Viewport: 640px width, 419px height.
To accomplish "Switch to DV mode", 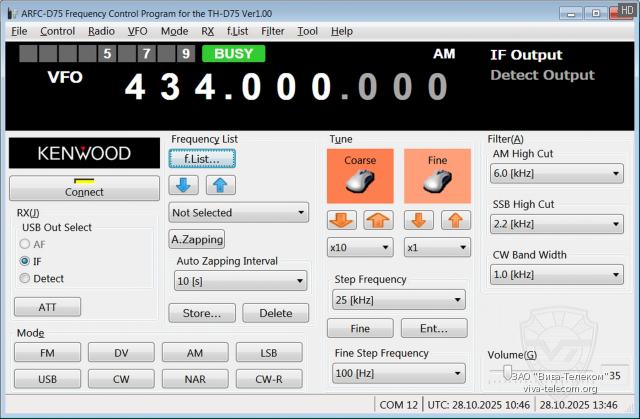I will pyautogui.click(x=121, y=352).
